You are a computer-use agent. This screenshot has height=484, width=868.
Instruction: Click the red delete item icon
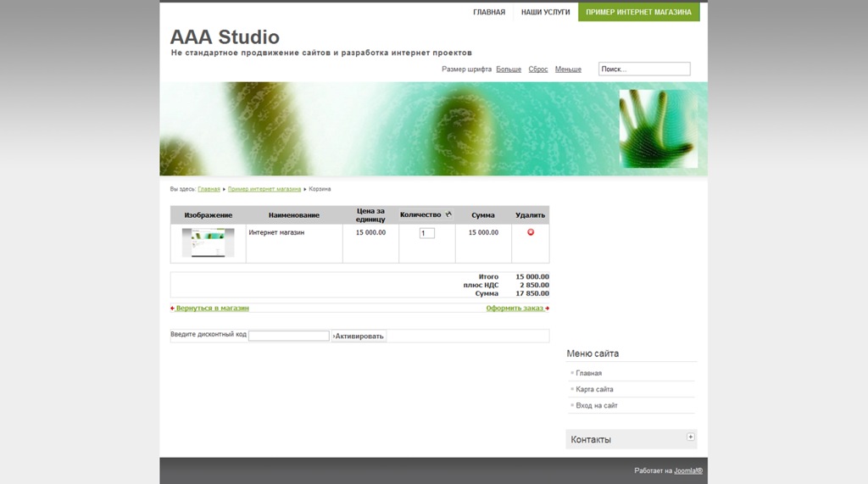click(531, 232)
